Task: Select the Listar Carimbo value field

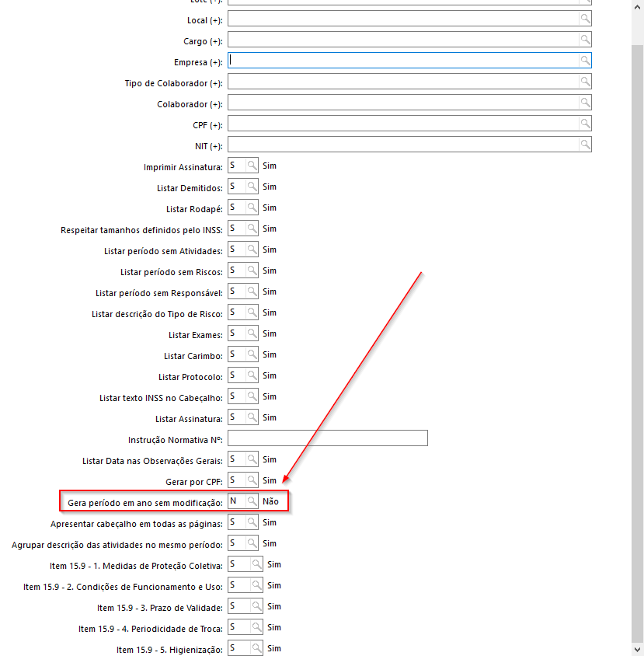Action: pos(236,354)
